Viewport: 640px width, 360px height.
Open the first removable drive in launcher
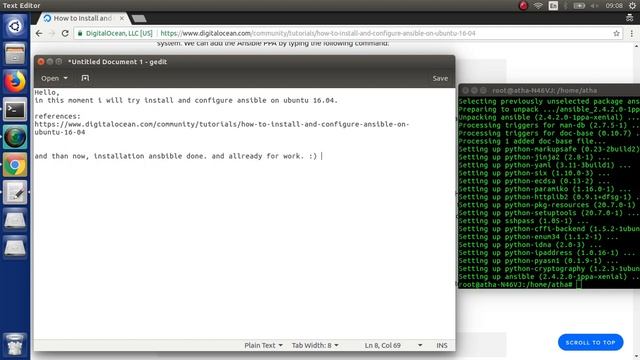(15, 220)
